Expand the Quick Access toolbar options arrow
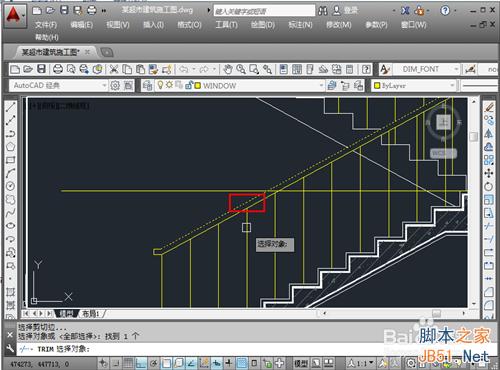The image size is (500, 370). click(x=104, y=11)
